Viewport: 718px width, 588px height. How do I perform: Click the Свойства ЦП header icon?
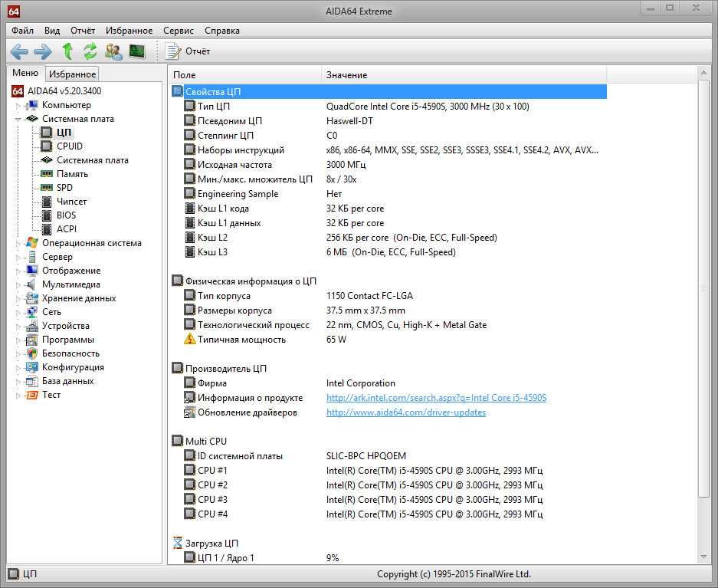[x=177, y=91]
